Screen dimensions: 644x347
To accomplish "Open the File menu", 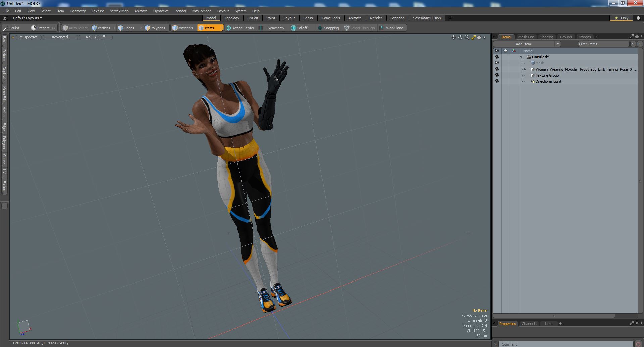I will [x=6, y=11].
